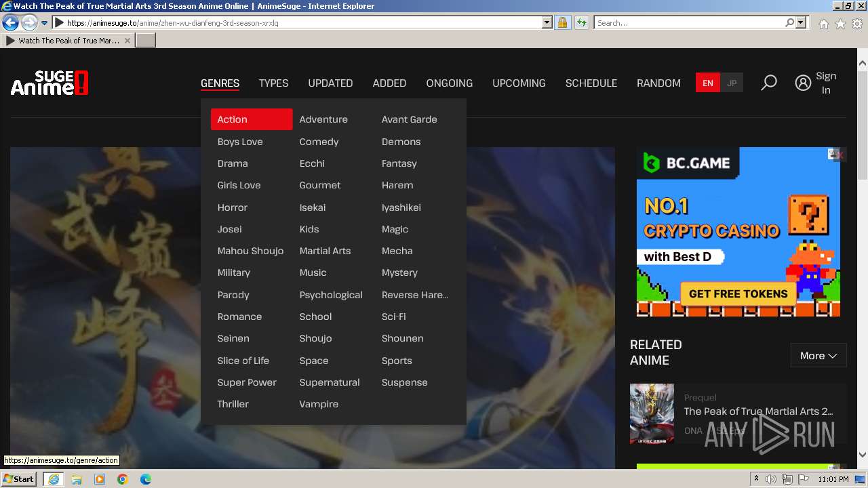Select the Isekai genre
868x488 pixels.
point(312,207)
